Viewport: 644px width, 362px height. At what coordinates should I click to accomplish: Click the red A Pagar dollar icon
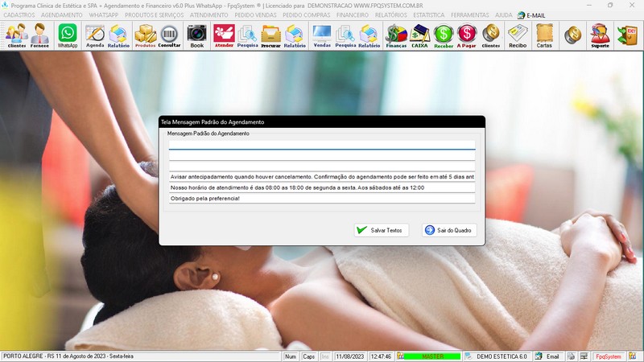click(467, 35)
